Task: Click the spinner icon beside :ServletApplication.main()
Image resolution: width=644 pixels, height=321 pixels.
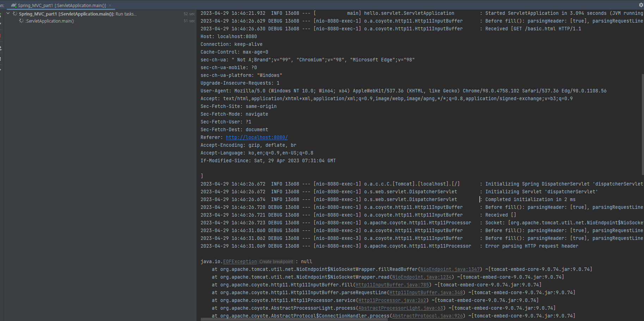Action: click(x=22, y=21)
